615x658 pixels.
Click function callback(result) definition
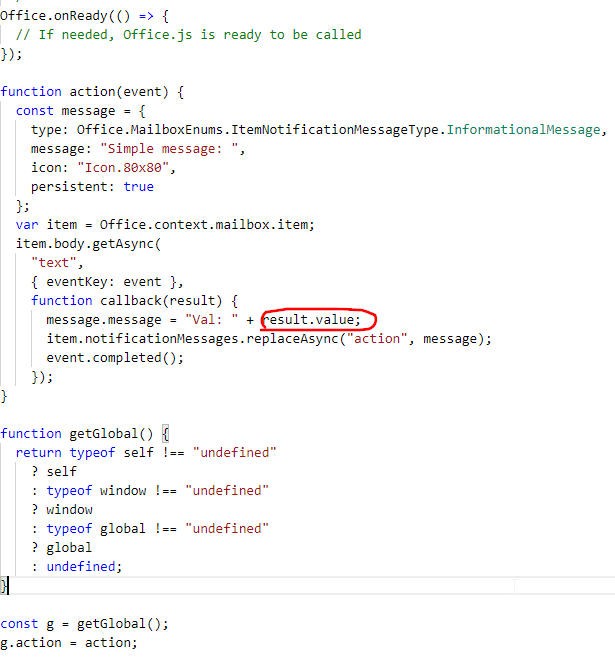pyautogui.click(x=134, y=301)
